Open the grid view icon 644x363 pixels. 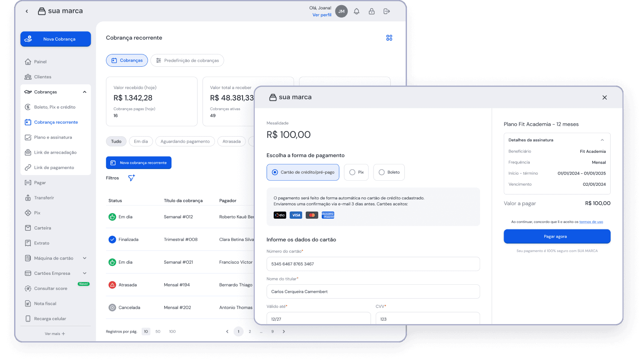(x=389, y=38)
